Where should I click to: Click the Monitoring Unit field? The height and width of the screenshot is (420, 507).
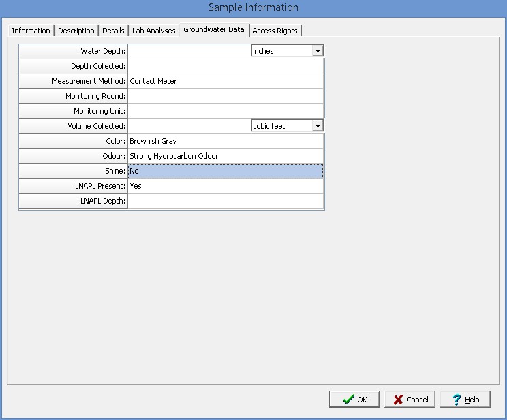coord(225,111)
